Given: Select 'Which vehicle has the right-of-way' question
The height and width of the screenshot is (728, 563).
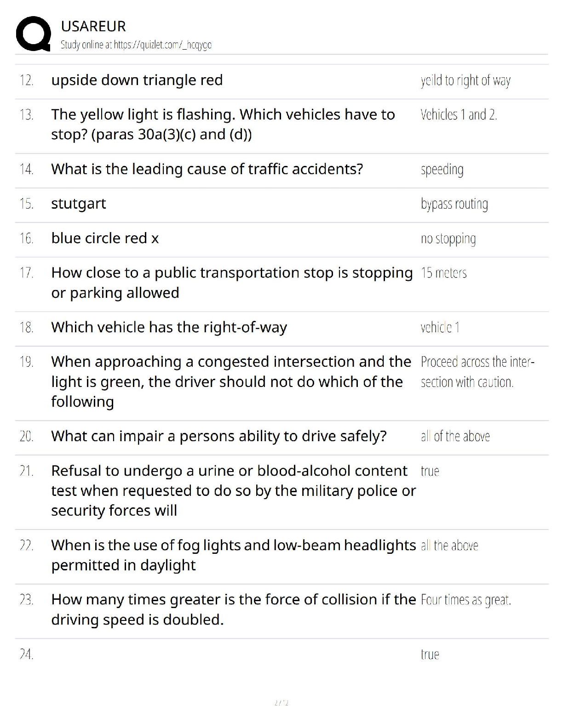Looking at the screenshot, I should click(x=169, y=327).
